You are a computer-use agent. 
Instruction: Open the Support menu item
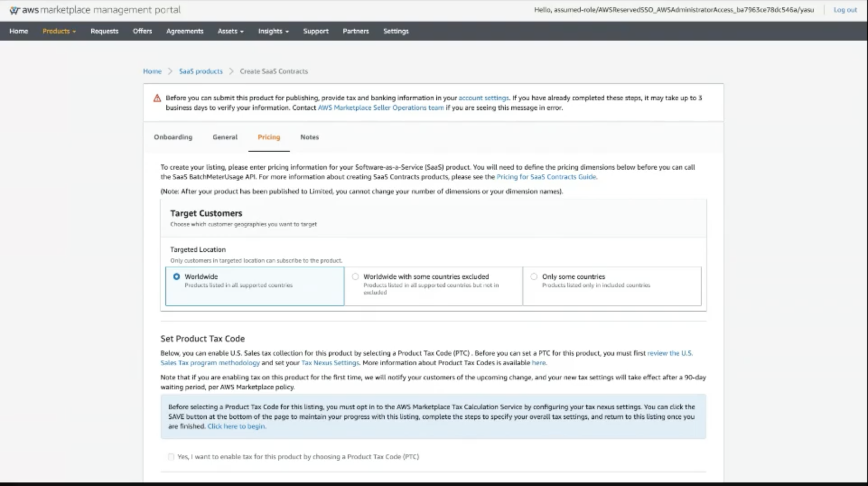click(316, 31)
